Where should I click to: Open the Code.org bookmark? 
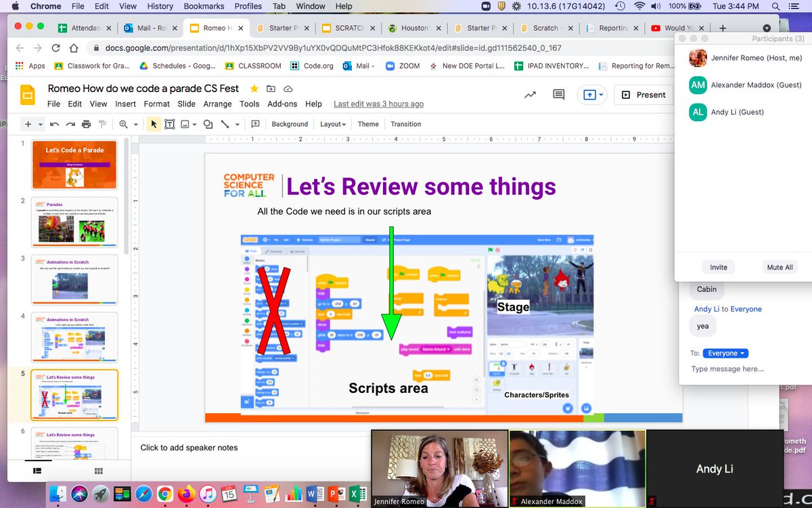[313, 66]
